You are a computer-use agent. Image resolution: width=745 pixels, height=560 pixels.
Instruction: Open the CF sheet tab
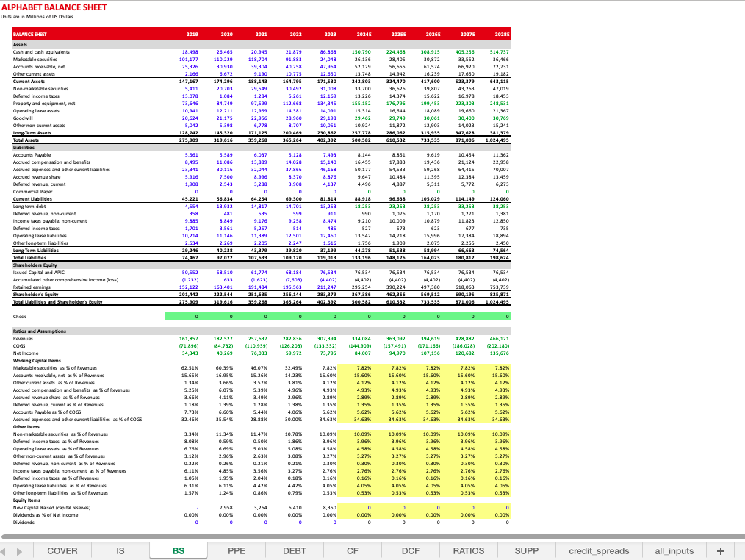coord(353,550)
